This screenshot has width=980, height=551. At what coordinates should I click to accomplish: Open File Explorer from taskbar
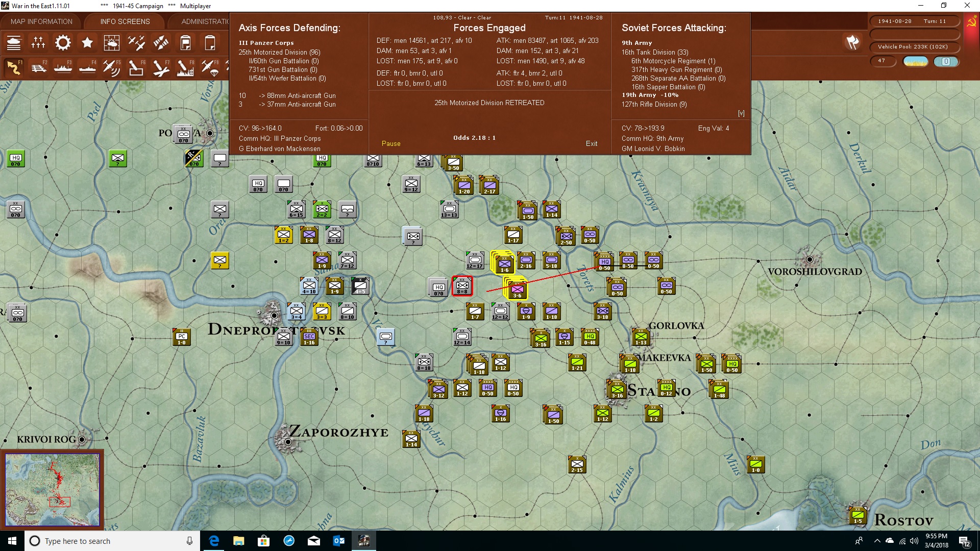click(238, 541)
